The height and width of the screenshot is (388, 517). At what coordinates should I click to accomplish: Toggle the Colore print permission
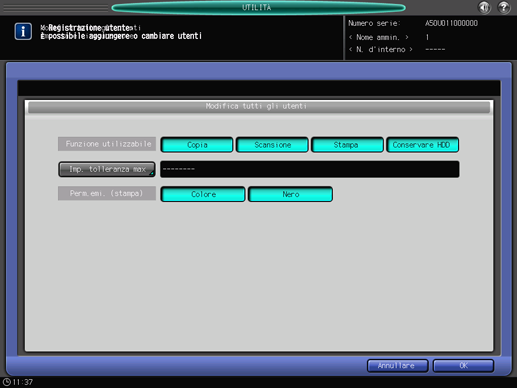coord(203,194)
